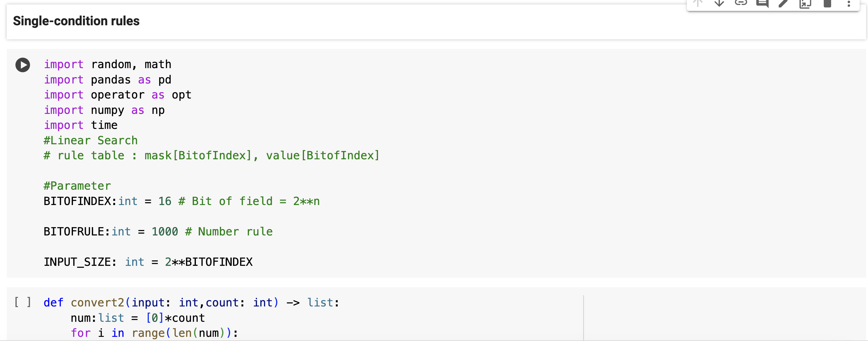Screen dimensions: 868x341
Task: Click the rule table comment line
Action: click(x=211, y=155)
